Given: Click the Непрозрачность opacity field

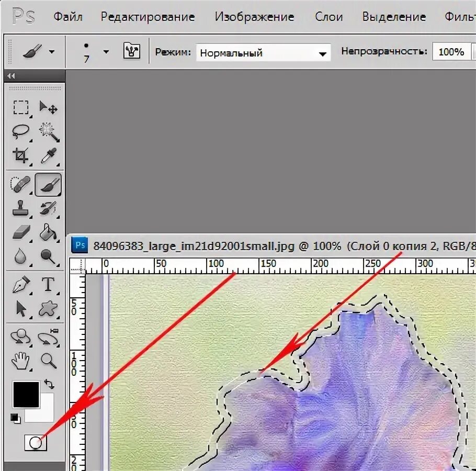Looking at the screenshot, I should [451, 52].
